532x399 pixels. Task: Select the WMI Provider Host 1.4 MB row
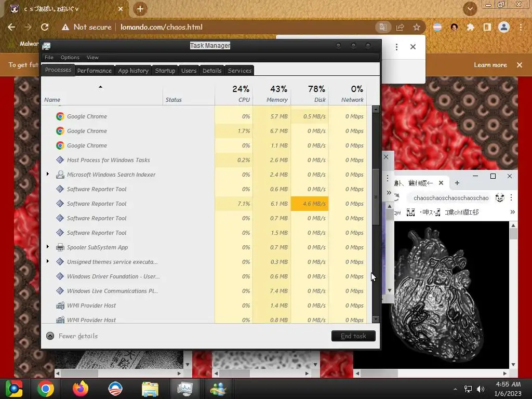coord(204,305)
